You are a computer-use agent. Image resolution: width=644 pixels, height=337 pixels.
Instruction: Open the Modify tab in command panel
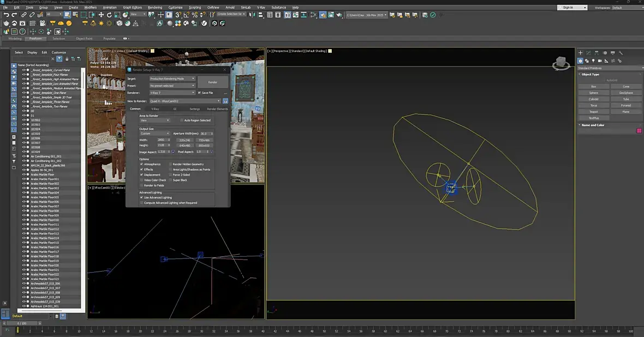tap(588, 53)
